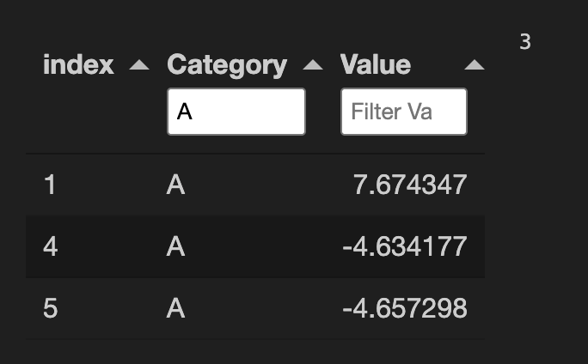588x364 pixels.
Task: Select the index cell showing 5
Action: (50, 308)
